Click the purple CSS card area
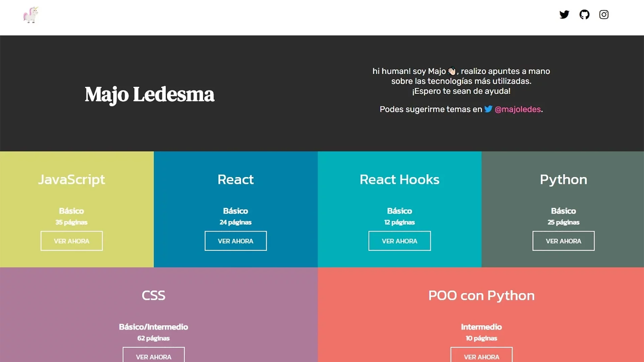 click(153, 295)
